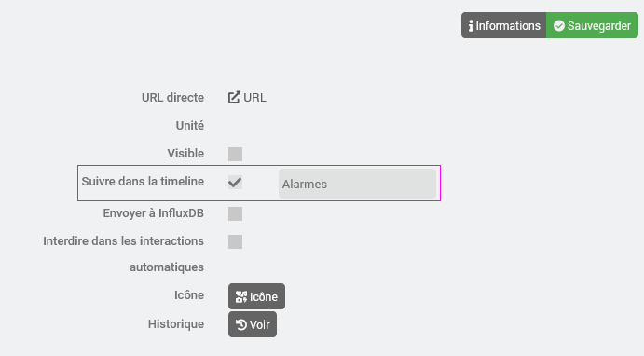Click the history clock icon on Voir

coord(241,325)
